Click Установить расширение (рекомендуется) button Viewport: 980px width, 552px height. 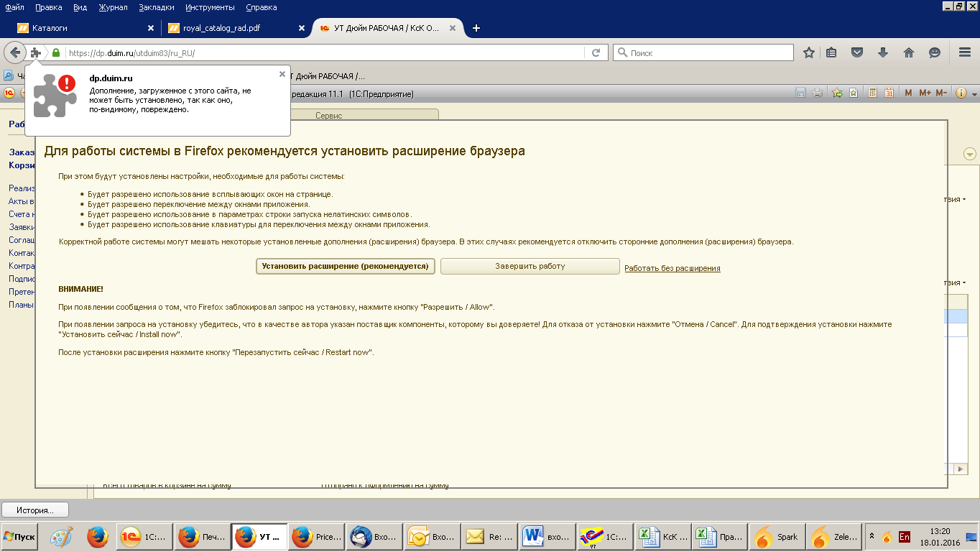coord(346,266)
